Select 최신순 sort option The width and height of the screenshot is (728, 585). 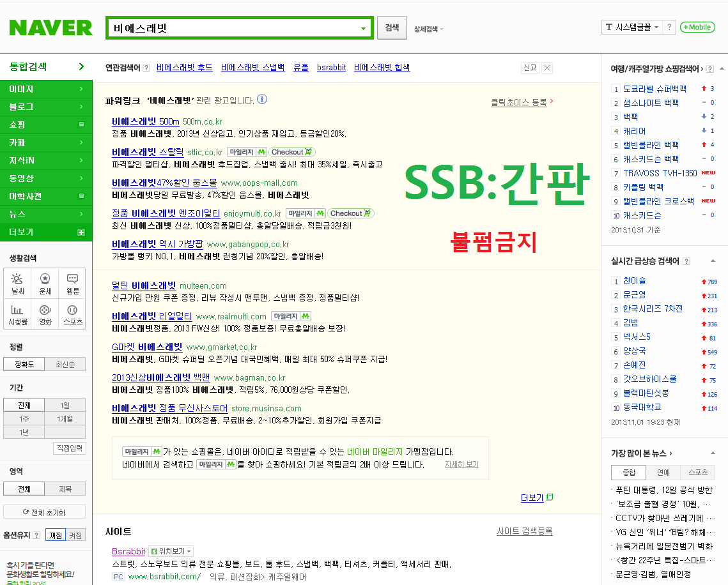tap(65, 364)
